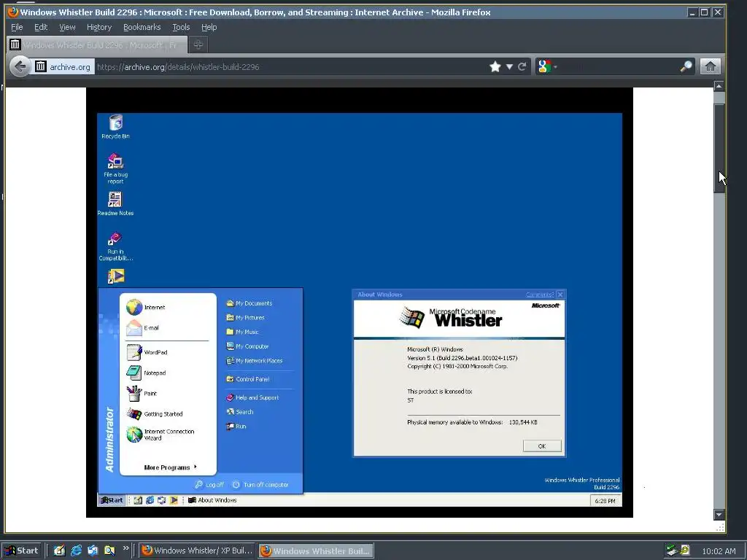Switch to Windows Whistler Buil... taskbar button

pyautogui.click(x=316, y=551)
